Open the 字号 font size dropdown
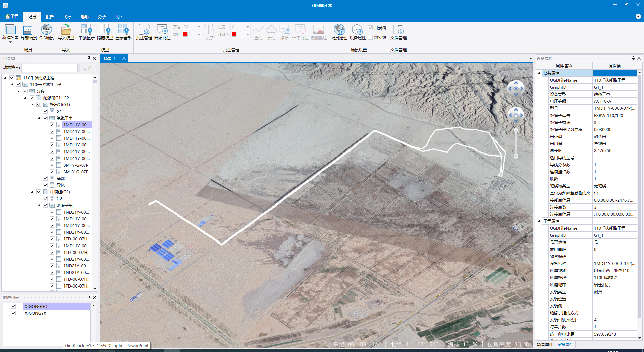Viewport: 644px width, 352px height. click(x=199, y=27)
